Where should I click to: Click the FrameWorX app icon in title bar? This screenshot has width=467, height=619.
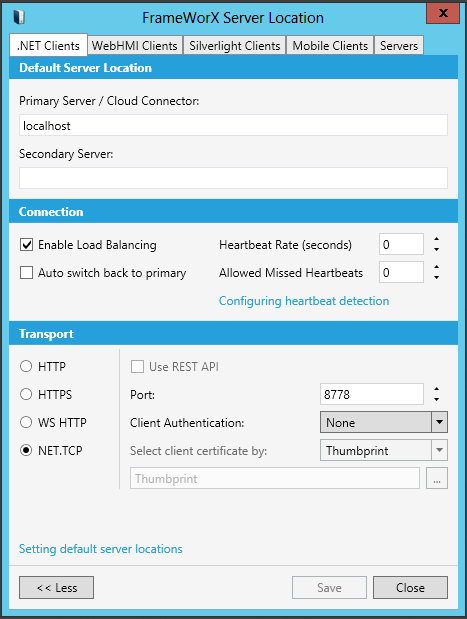click(x=19, y=17)
